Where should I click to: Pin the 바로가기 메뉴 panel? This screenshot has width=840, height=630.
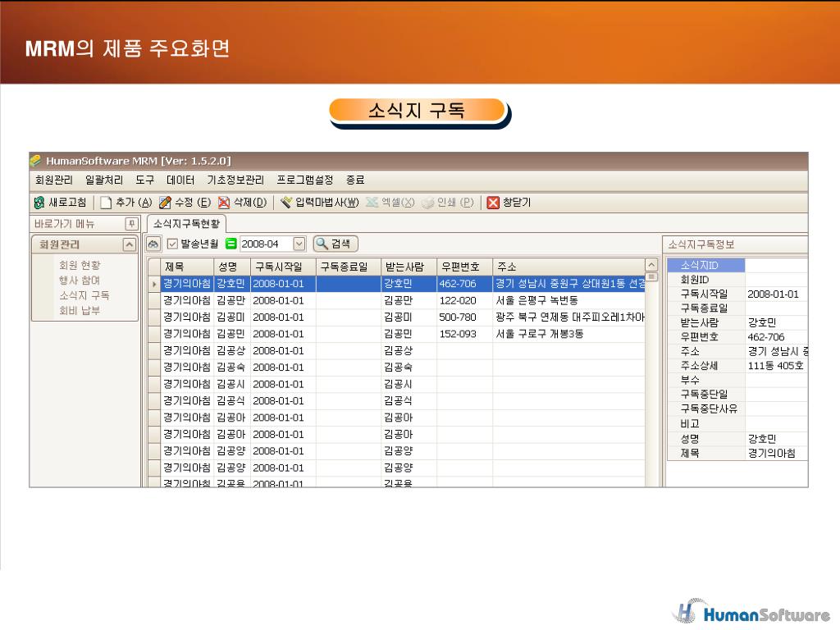click(131, 223)
